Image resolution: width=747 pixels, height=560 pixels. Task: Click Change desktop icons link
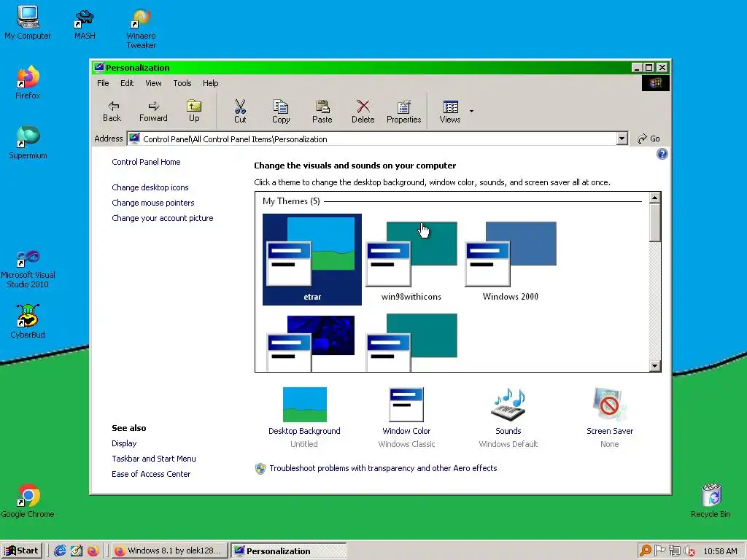coord(150,187)
